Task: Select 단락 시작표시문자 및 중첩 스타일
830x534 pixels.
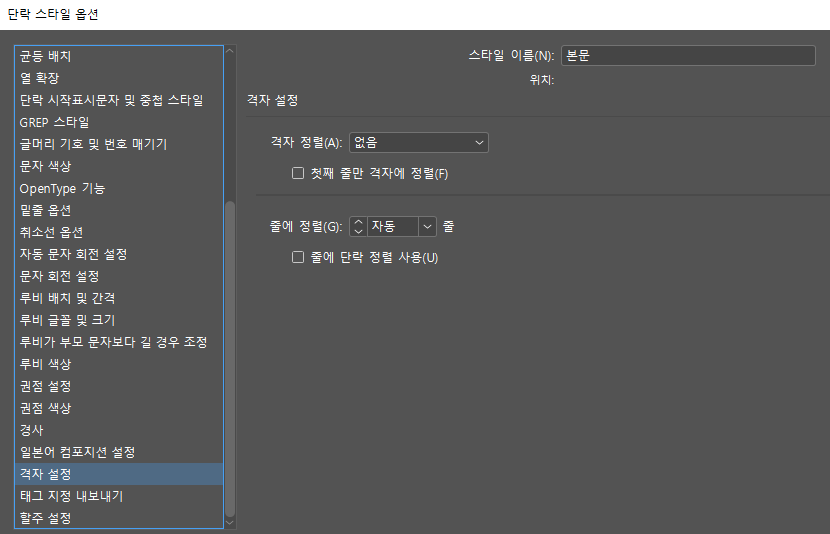Action: tap(119, 100)
